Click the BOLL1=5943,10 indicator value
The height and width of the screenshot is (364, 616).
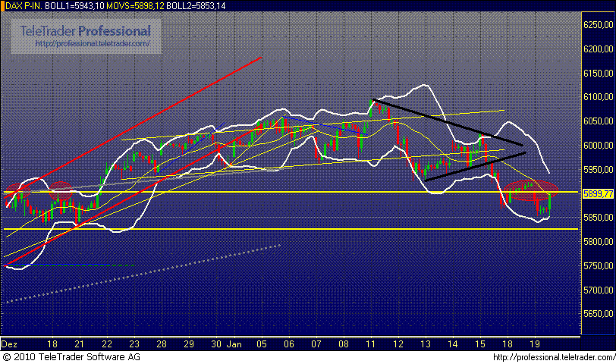(x=74, y=6)
